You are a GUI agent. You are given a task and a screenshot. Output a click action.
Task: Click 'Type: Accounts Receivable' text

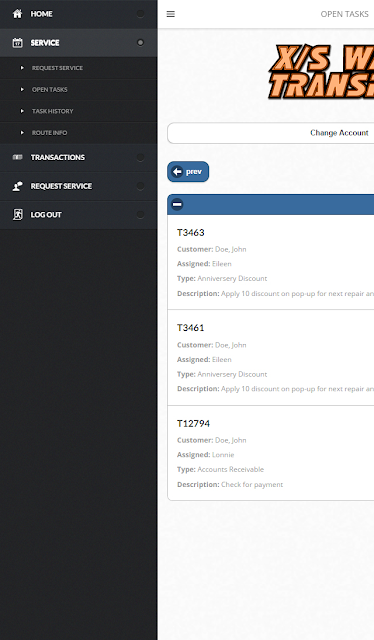[x=220, y=470]
